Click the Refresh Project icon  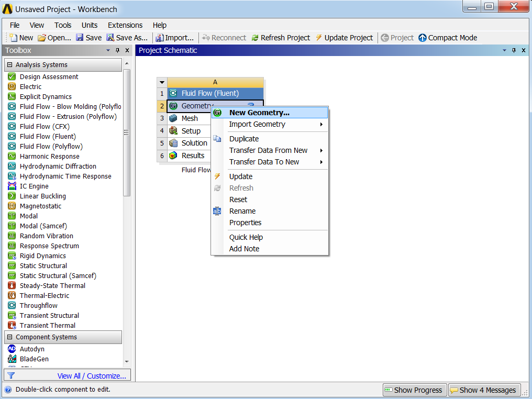click(x=255, y=38)
